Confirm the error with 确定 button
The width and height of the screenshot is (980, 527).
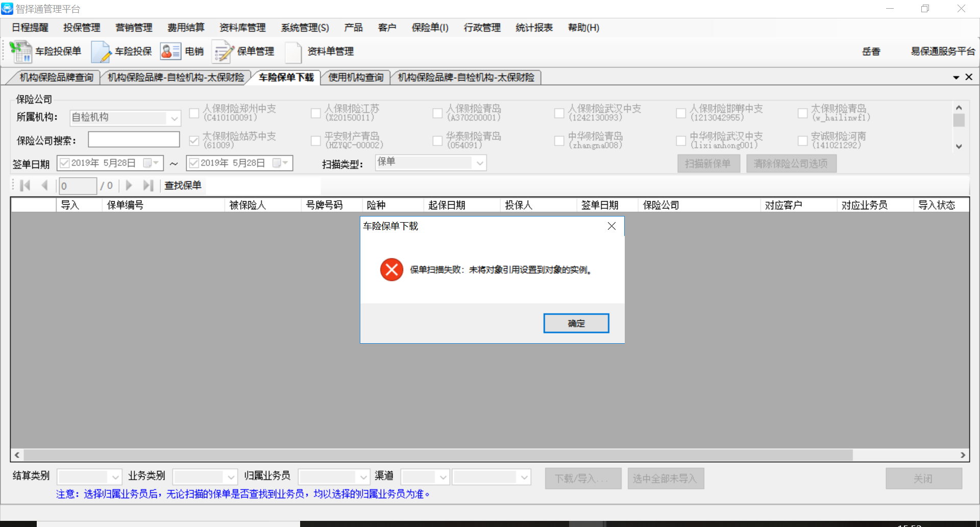click(576, 323)
